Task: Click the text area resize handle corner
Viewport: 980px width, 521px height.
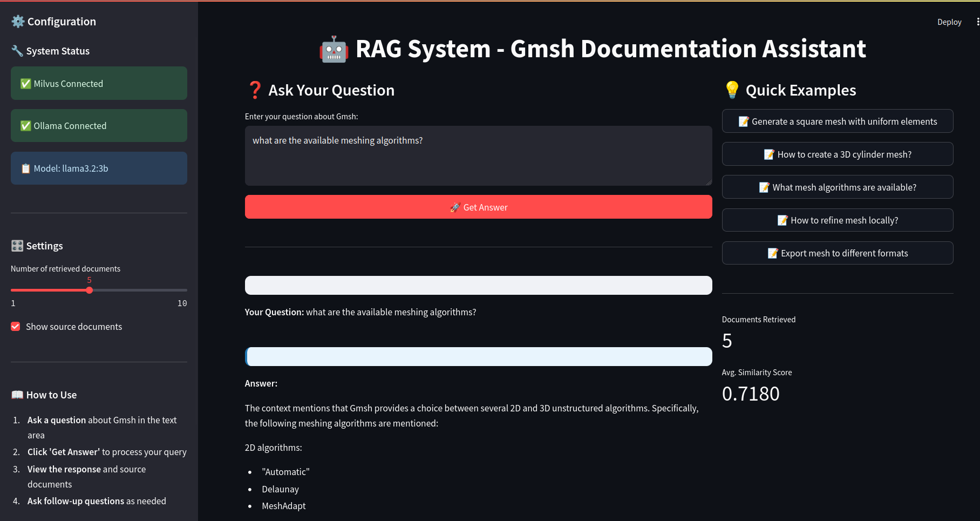Action: [x=709, y=182]
